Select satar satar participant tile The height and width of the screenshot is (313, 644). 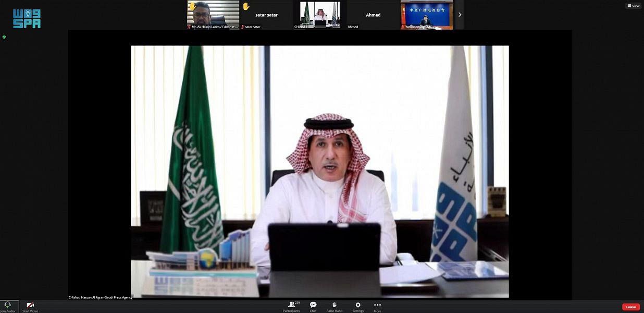point(266,16)
